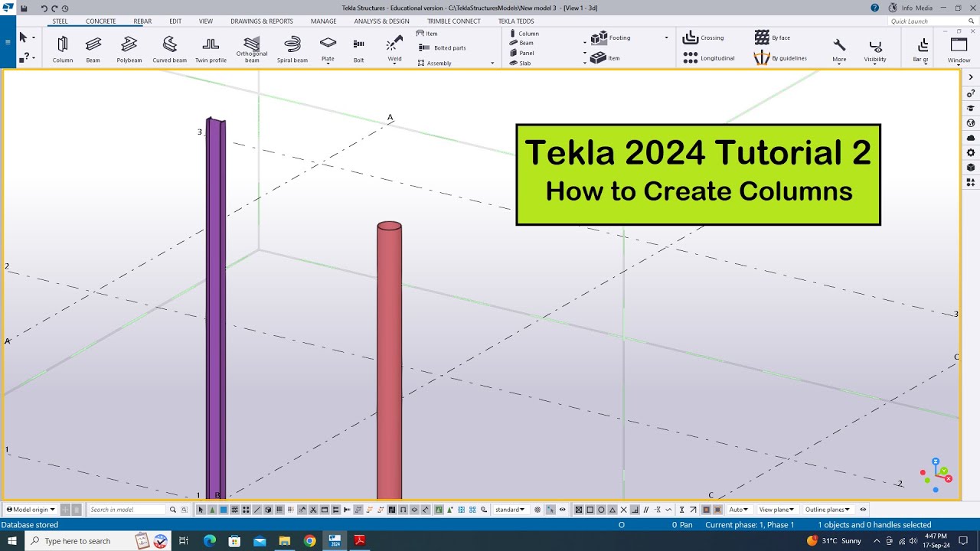The height and width of the screenshot is (551, 980).
Task: Select the Twin profile tool
Action: pyautogui.click(x=211, y=49)
